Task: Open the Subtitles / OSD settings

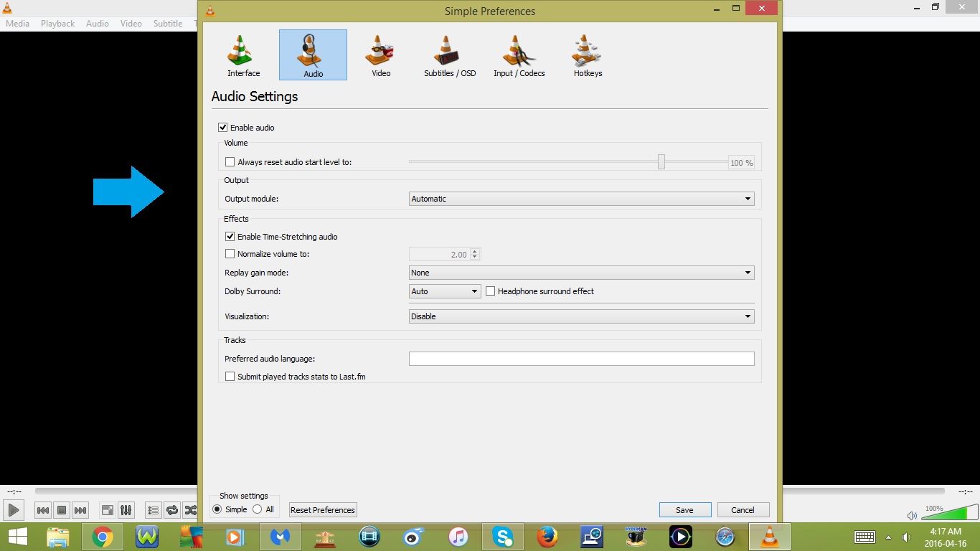Action: (x=450, y=54)
